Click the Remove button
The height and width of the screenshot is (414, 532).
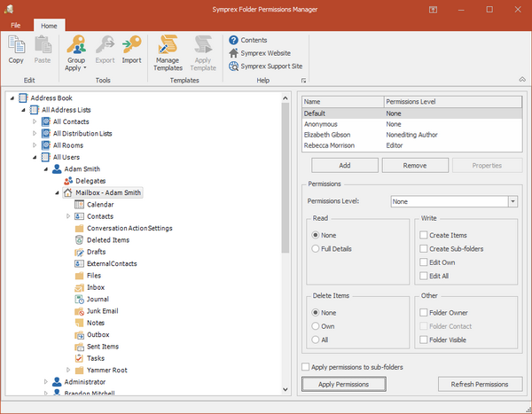click(415, 165)
